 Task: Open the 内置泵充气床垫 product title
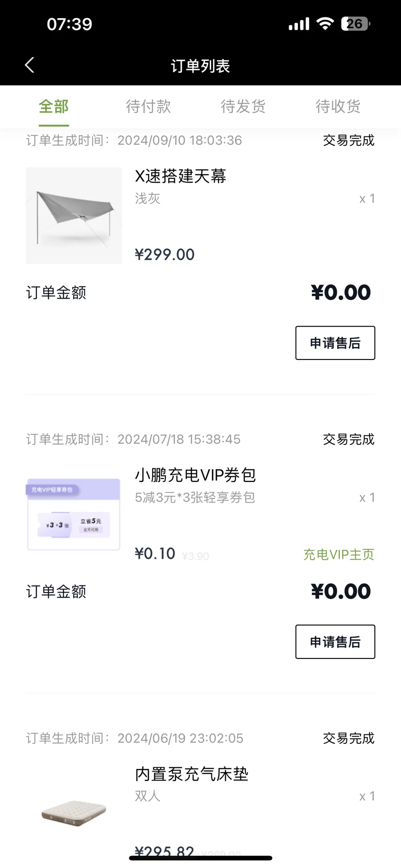[x=192, y=774]
